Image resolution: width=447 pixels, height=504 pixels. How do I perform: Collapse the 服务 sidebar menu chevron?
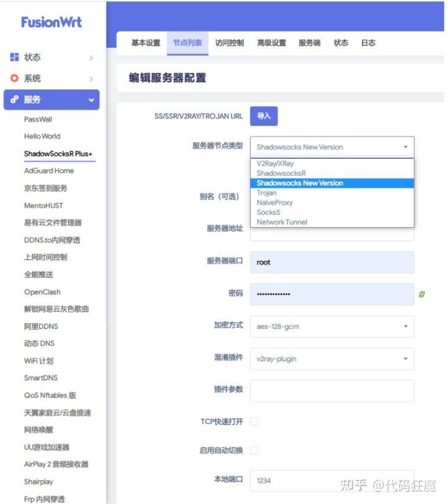click(91, 100)
